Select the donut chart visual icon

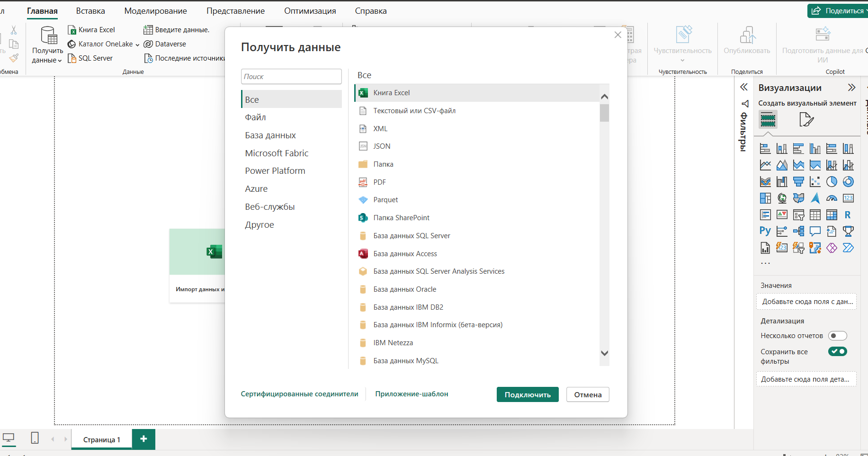pos(848,182)
